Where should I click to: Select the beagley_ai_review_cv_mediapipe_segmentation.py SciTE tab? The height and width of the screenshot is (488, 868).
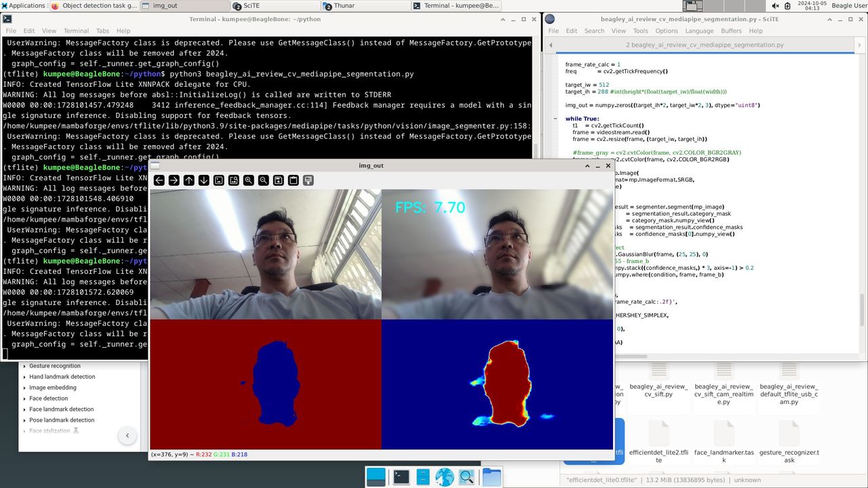[x=705, y=45]
